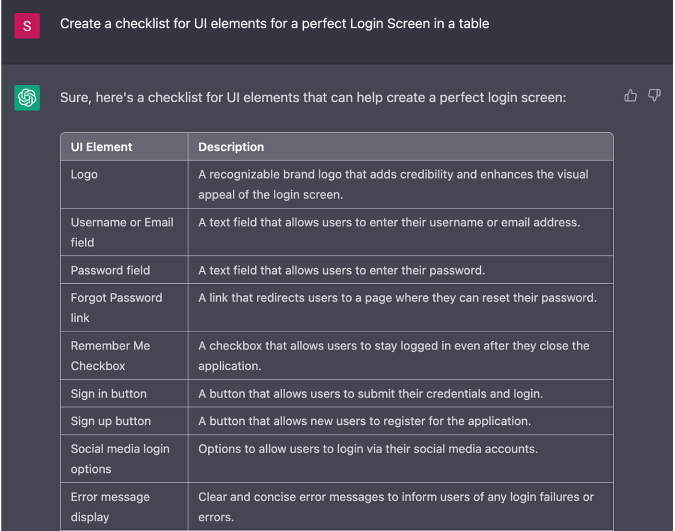Click the "Error message display" table cell
This screenshot has height=531, width=675.
click(110, 507)
